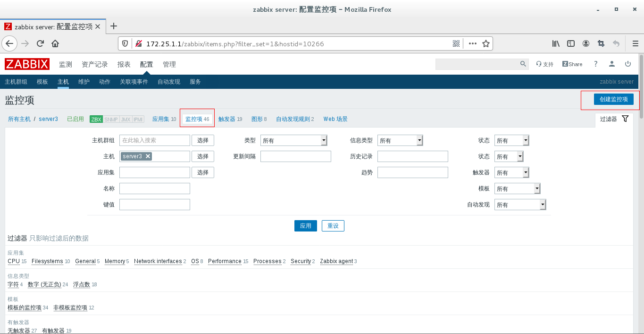The image size is (644, 334).
Task: Open the page actions three-dot menu
Action: pyautogui.click(x=473, y=43)
